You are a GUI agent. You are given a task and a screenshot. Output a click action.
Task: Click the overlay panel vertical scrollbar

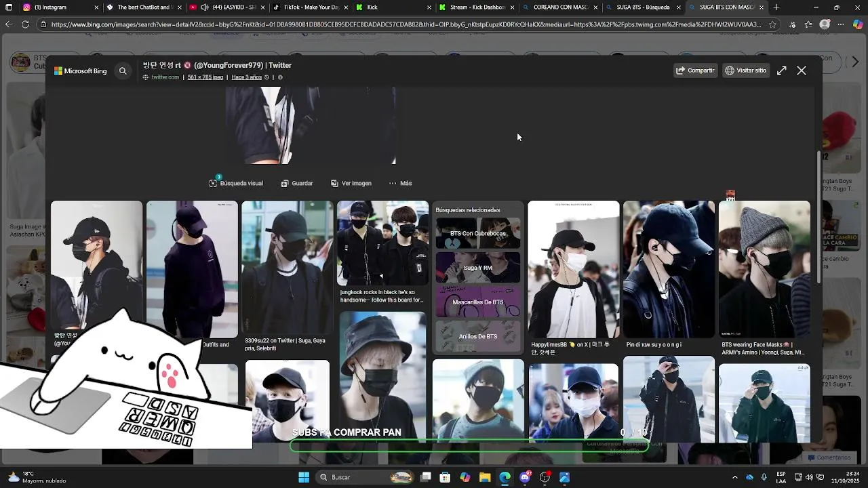coord(818,217)
